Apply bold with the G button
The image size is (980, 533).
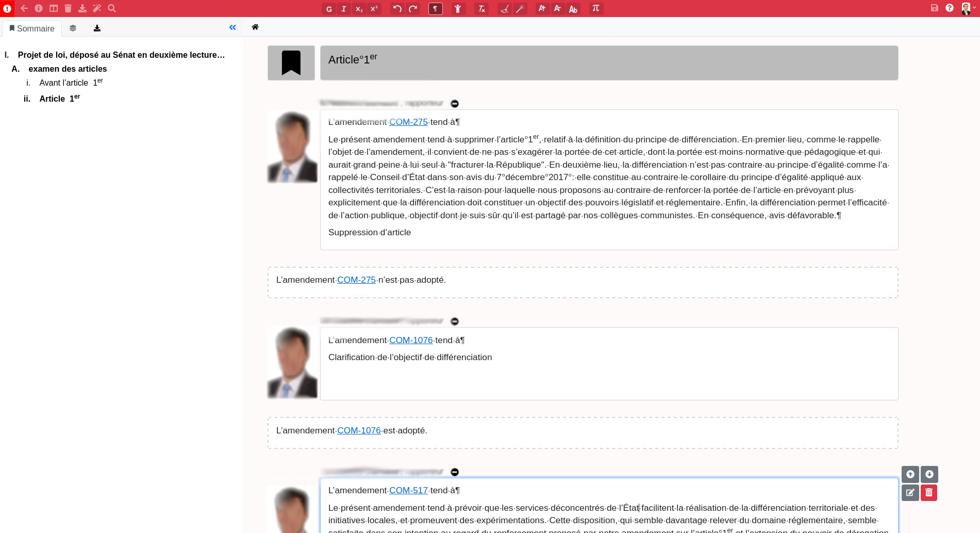(329, 9)
